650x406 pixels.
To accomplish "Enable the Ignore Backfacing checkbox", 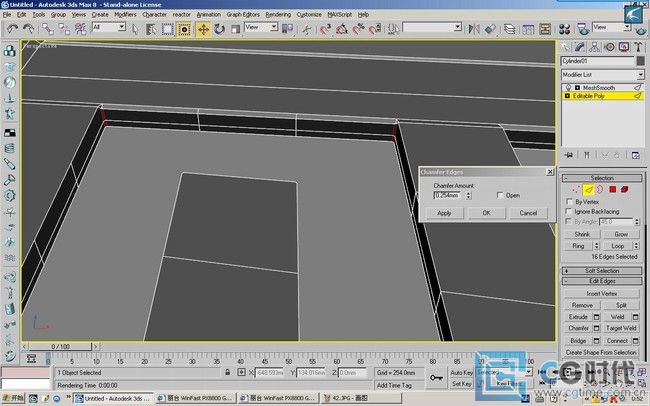I will point(569,211).
